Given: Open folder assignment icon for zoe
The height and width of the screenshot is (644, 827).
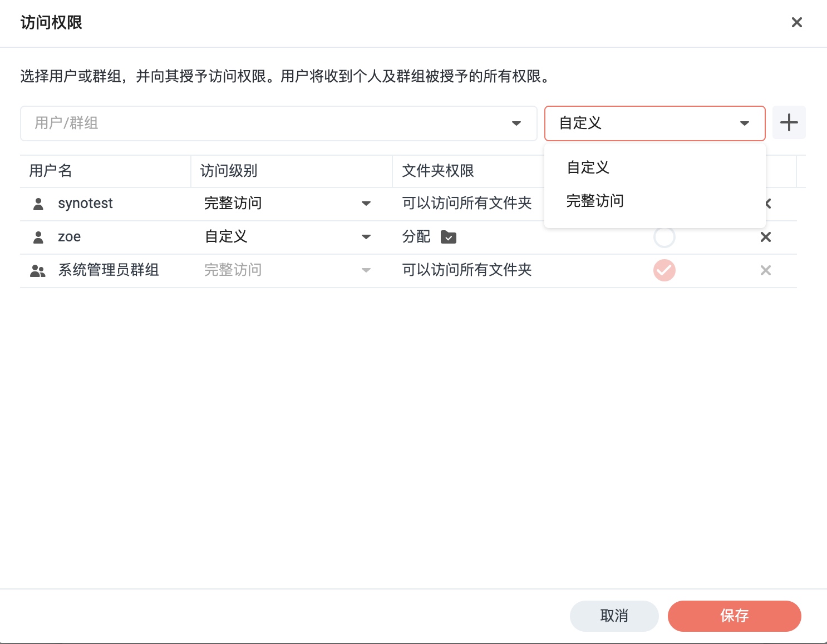Looking at the screenshot, I should click(x=449, y=237).
